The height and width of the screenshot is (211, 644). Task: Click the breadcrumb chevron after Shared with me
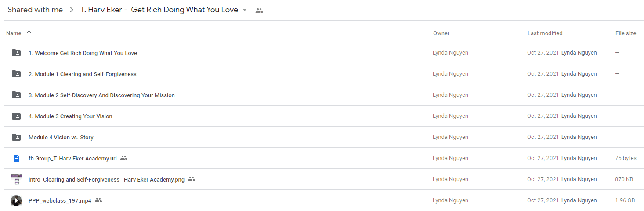click(72, 10)
